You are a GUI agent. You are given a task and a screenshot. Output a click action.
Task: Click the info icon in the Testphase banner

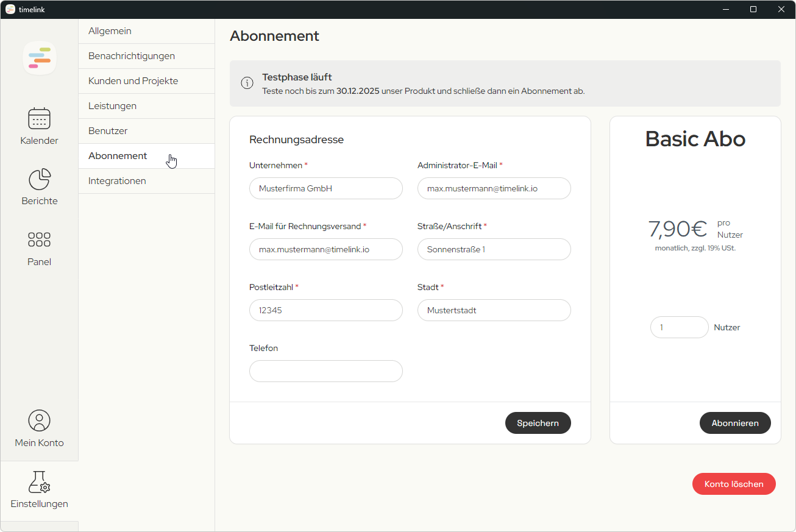tap(247, 83)
